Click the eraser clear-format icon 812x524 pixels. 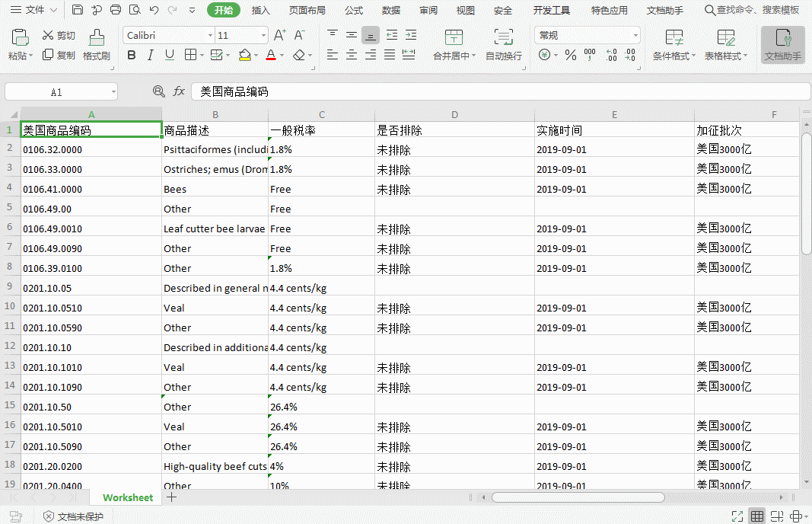pyautogui.click(x=299, y=55)
